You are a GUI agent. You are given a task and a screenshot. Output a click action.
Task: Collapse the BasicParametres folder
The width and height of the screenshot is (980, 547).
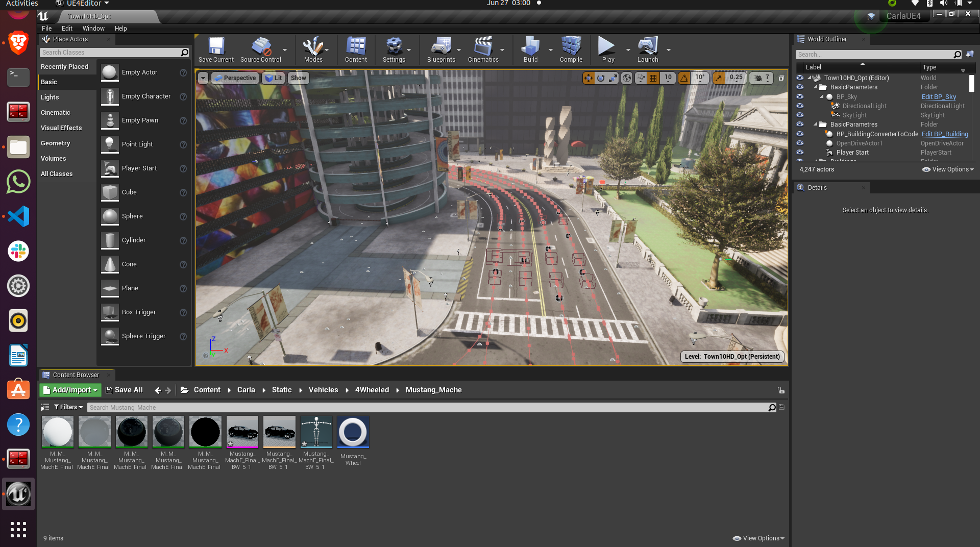[x=816, y=125]
